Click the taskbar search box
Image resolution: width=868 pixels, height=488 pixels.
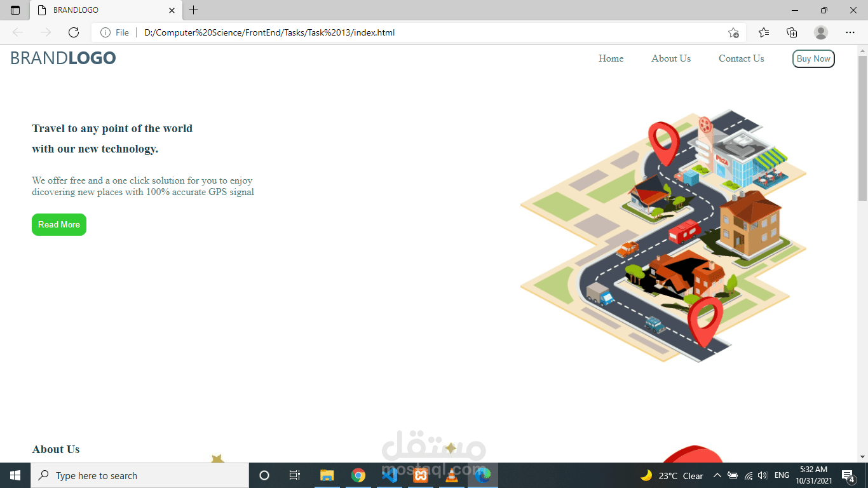click(x=140, y=475)
